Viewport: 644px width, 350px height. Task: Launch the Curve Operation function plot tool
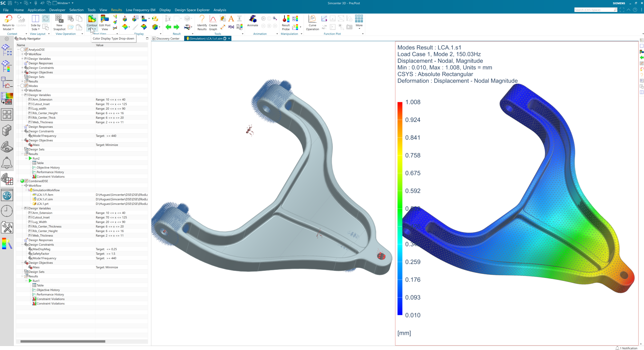click(x=312, y=23)
